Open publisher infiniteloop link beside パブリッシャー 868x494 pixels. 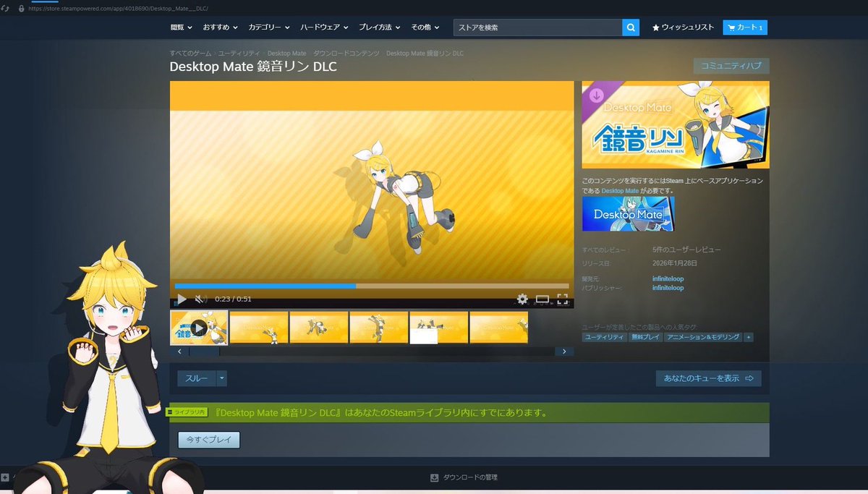click(x=668, y=288)
